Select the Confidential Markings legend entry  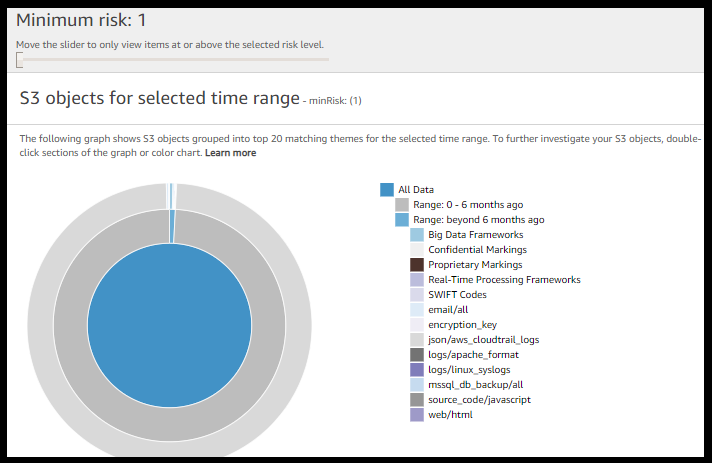477,250
